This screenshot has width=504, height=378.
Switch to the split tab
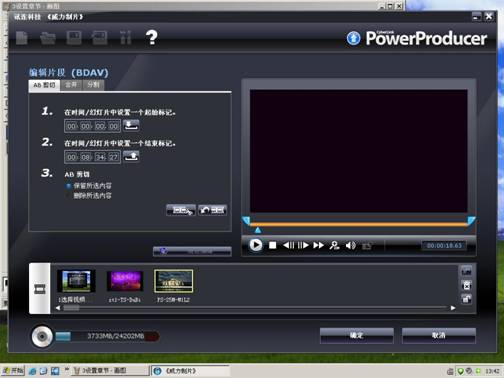click(x=93, y=85)
